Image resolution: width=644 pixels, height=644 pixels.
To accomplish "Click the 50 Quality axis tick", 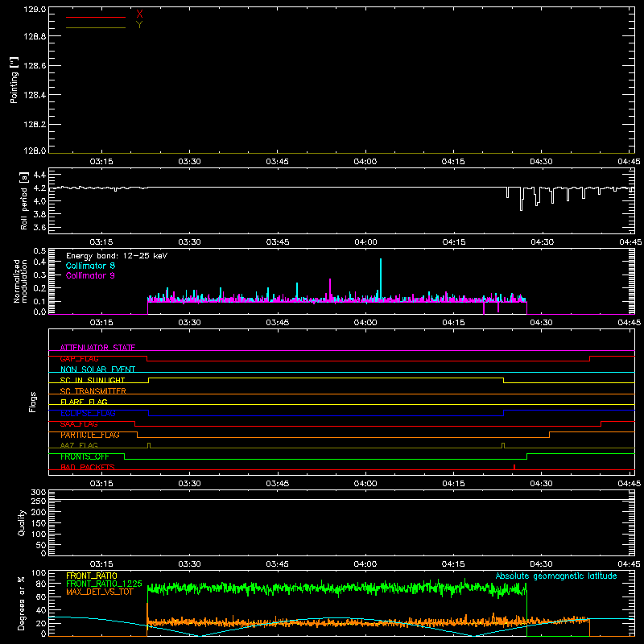I will 41,545.
